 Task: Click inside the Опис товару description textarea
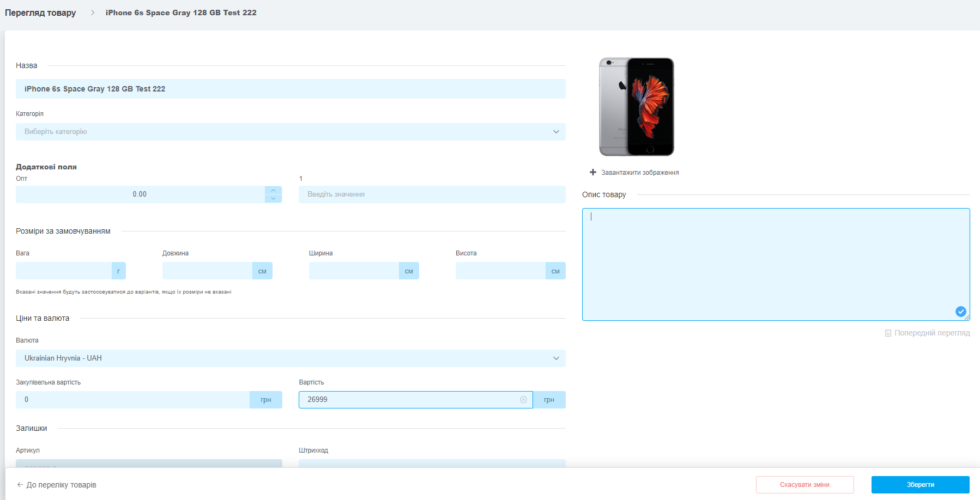(x=776, y=264)
